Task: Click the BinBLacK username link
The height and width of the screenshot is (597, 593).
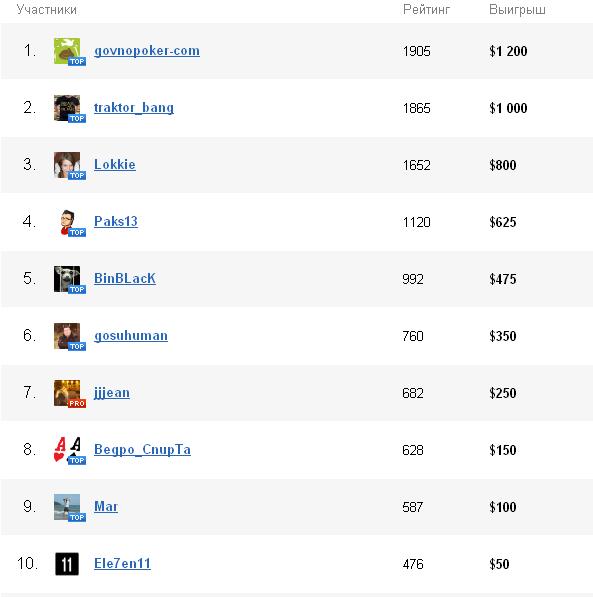Action: tap(125, 279)
